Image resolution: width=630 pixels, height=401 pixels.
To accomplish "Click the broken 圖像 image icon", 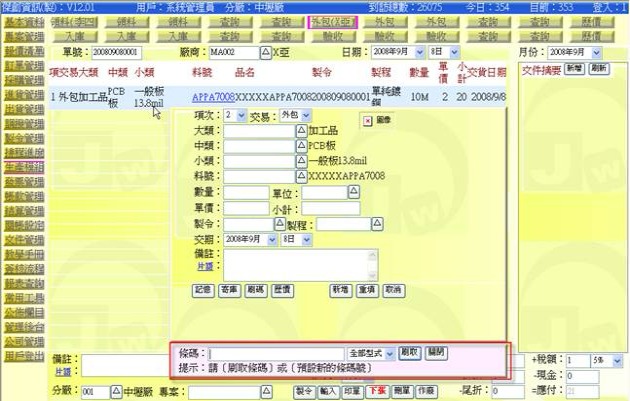I will pos(367,120).
